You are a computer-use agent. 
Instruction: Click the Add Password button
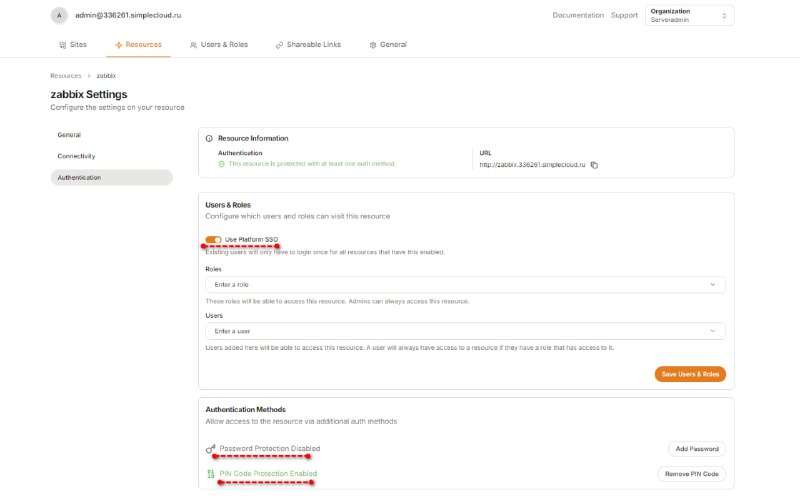point(697,448)
